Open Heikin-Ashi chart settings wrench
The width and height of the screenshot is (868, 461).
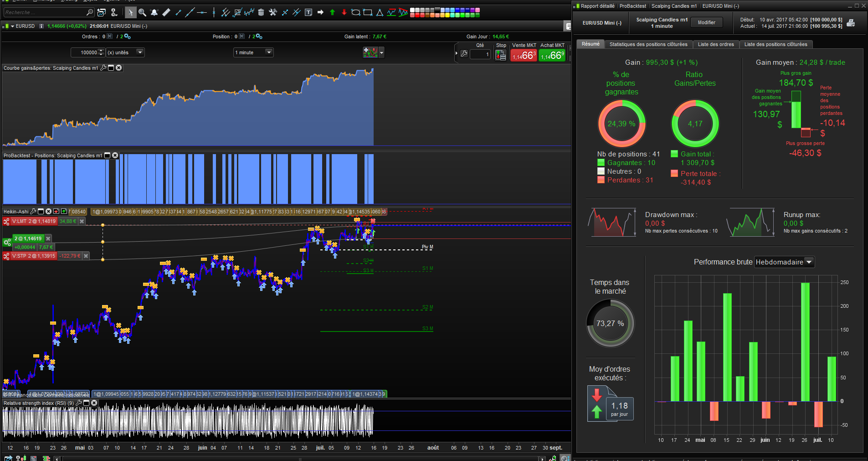33,212
